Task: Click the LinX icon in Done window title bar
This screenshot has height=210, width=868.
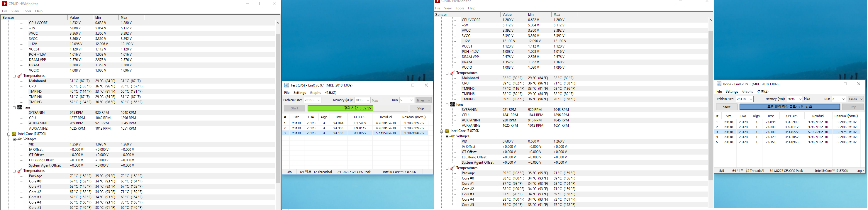Action: 719,84
